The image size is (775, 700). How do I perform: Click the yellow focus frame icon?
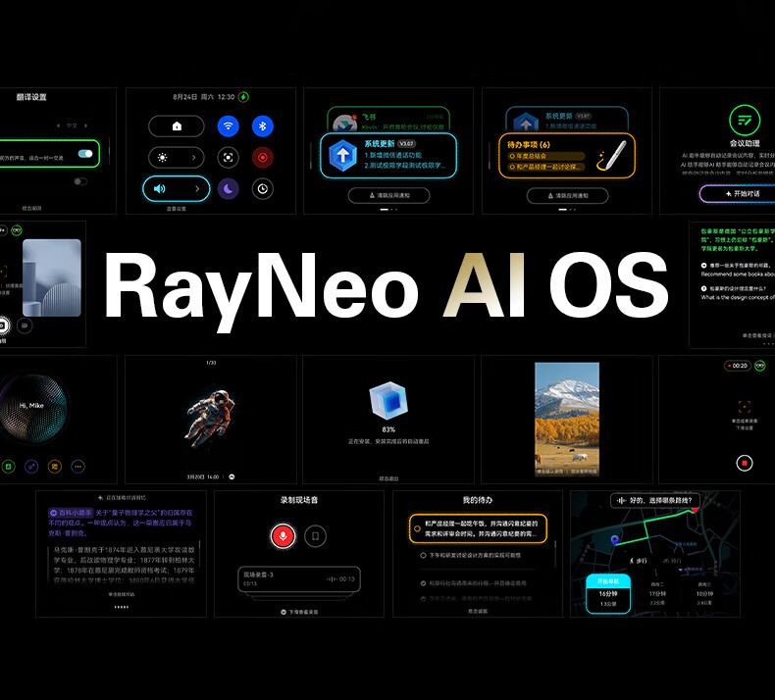click(745, 407)
